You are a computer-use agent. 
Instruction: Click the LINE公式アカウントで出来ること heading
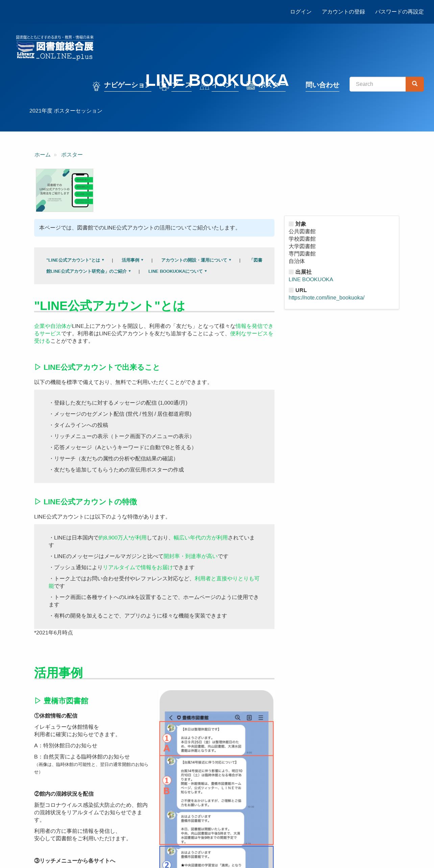point(97,367)
